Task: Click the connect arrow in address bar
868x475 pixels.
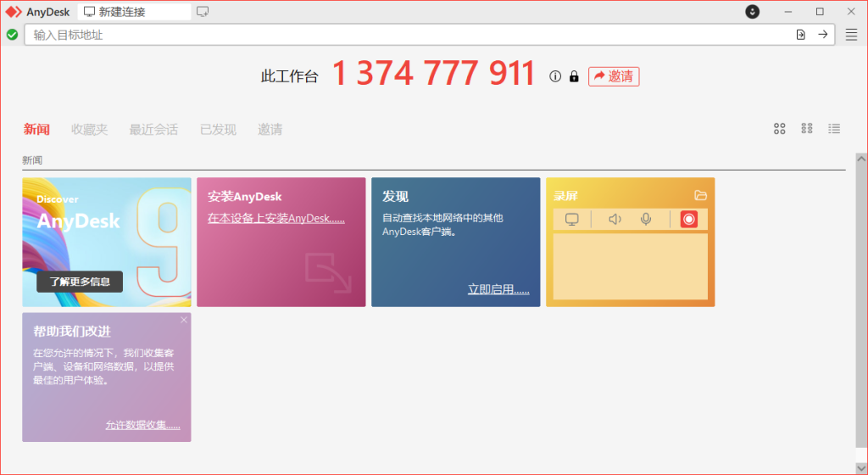Action: click(x=823, y=34)
